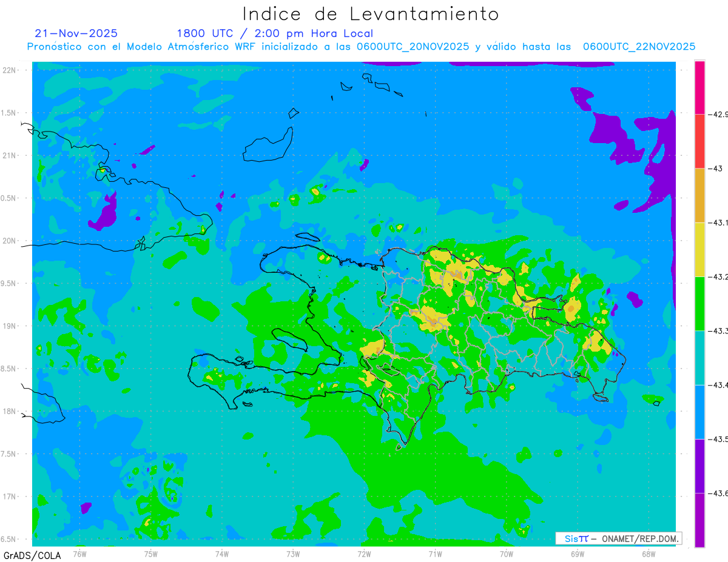This screenshot has width=728, height=562.
Task: Select the '-43.6' colorbar value
Action: tap(718, 493)
